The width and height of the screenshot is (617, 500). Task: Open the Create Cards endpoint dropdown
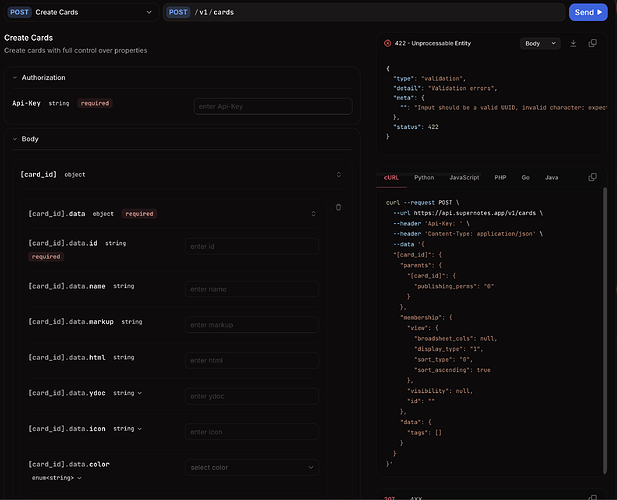point(81,12)
